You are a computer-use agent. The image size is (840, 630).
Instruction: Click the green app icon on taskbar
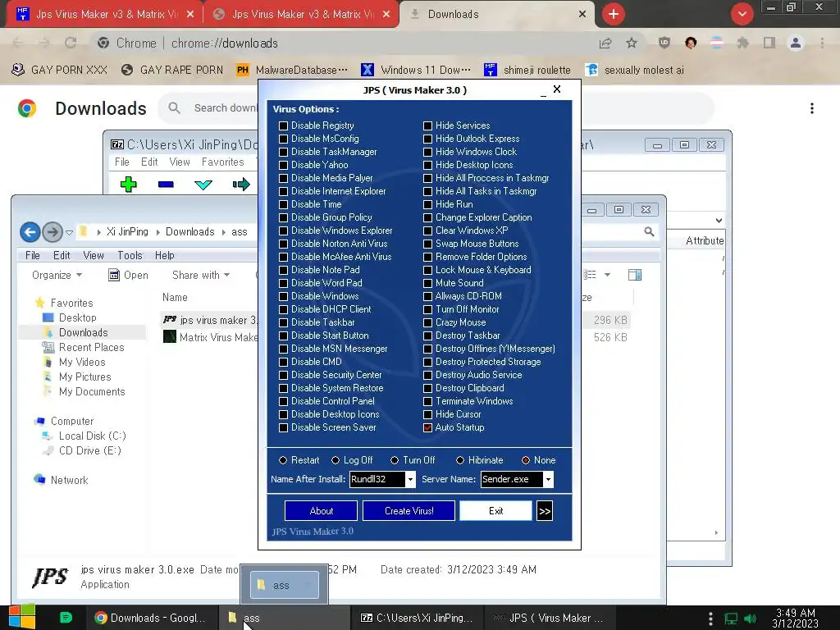(66, 618)
